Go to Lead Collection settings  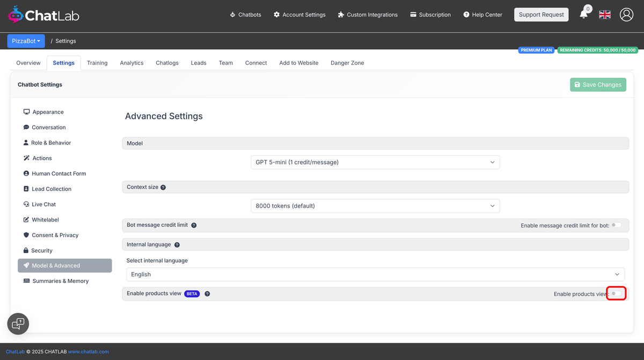coord(51,188)
